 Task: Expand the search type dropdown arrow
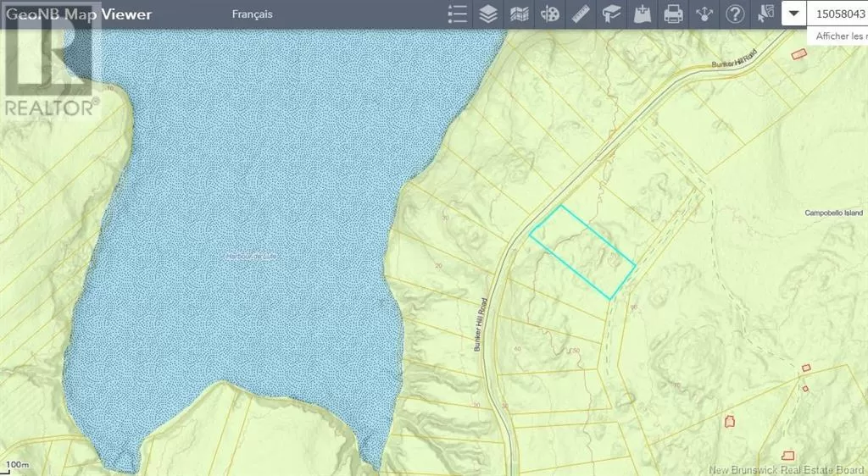(793, 14)
